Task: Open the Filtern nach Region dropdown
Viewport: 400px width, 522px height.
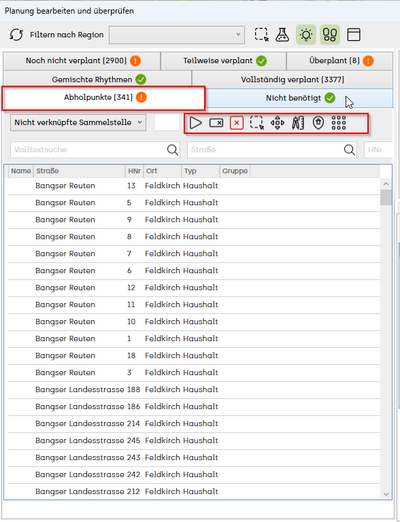Action: 177,35
